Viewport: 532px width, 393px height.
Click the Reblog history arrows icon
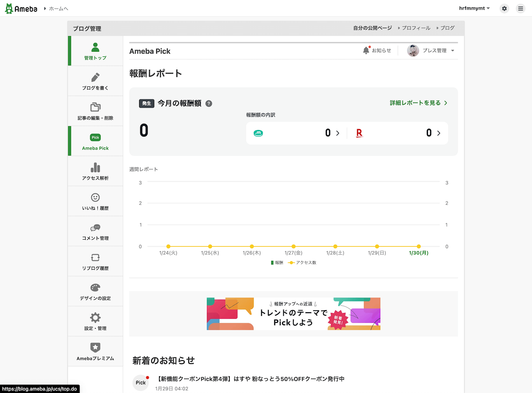click(95, 258)
